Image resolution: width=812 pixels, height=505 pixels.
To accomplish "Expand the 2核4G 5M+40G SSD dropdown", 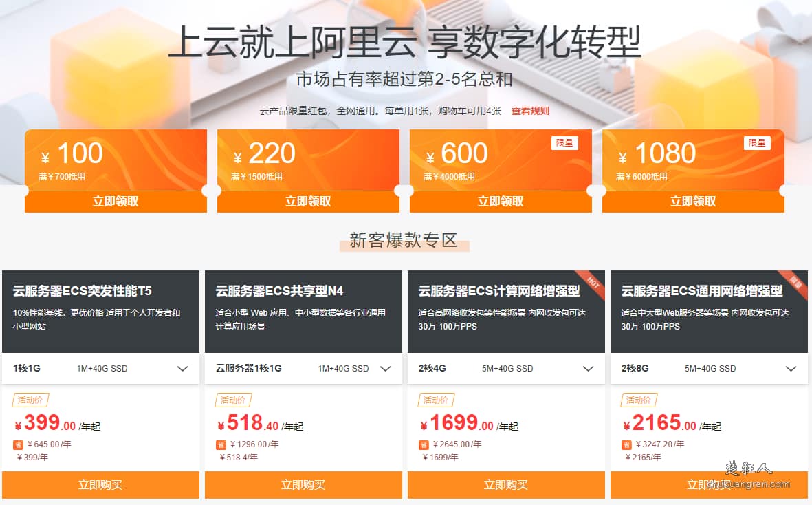I will pyautogui.click(x=507, y=369).
